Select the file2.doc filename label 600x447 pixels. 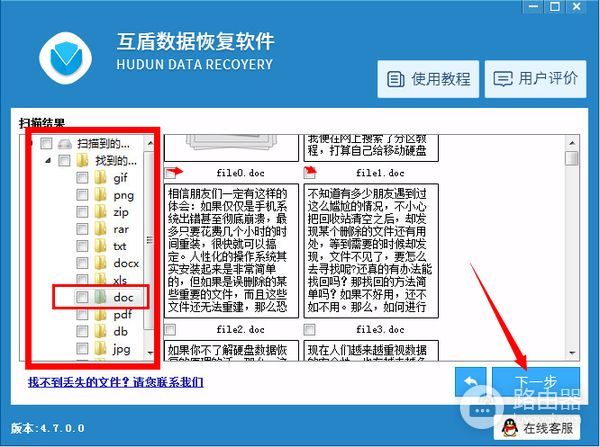240,330
